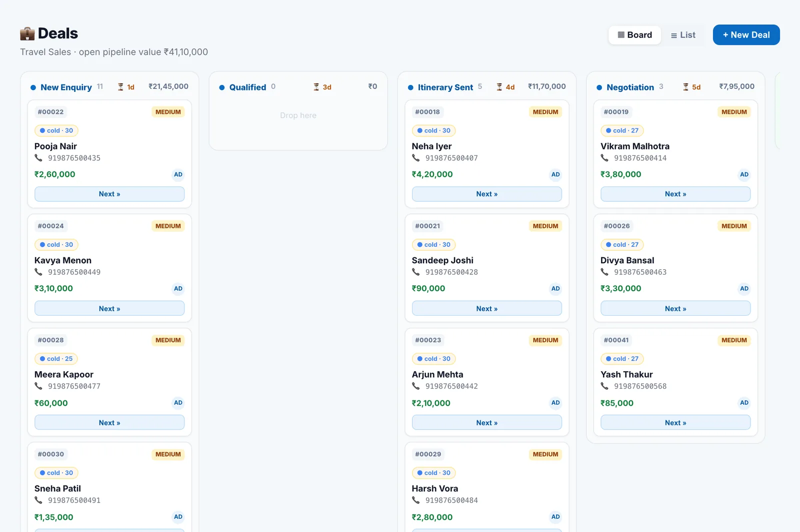800x532 pixels.
Task: Click deal ID #00021
Action: pos(427,226)
